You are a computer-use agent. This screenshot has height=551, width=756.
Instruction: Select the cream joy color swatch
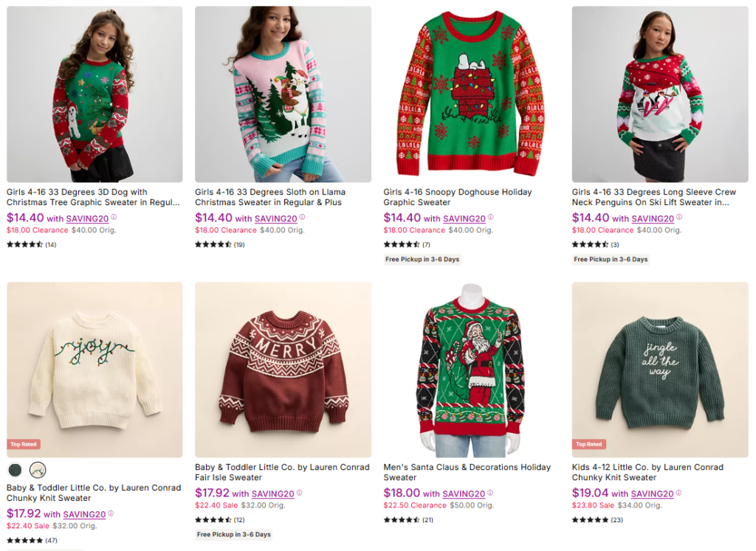[x=38, y=469]
